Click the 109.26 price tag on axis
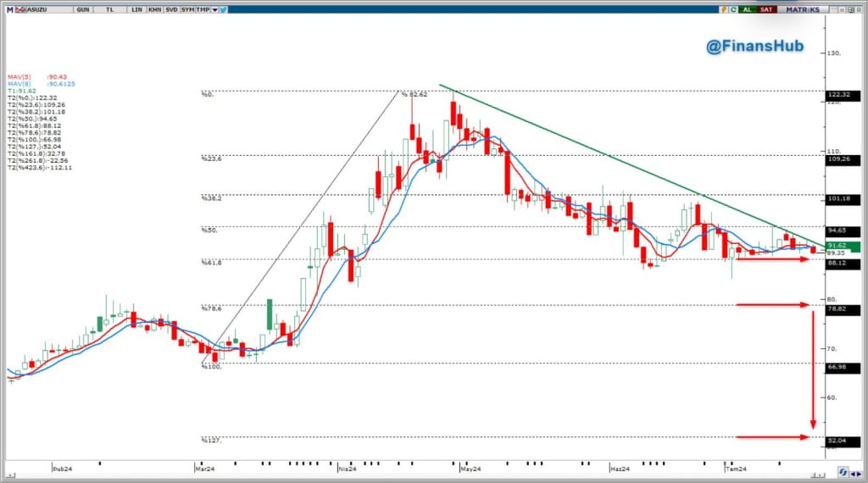 click(x=843, y=159)
